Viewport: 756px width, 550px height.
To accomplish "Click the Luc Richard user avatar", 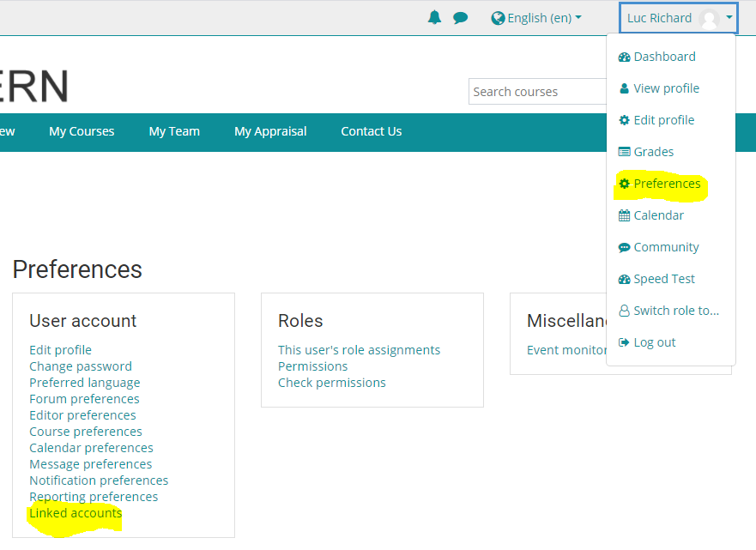I will 709,19.
